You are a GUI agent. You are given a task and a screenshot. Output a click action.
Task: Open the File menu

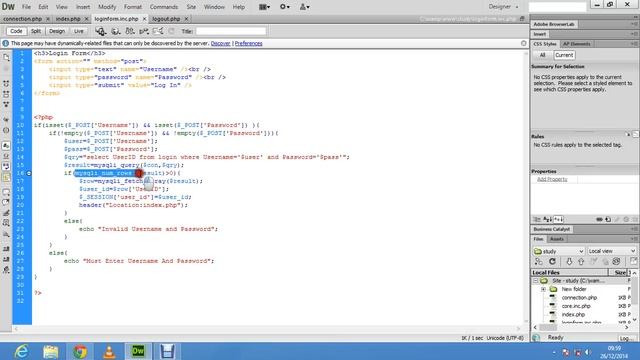point(26,7)
